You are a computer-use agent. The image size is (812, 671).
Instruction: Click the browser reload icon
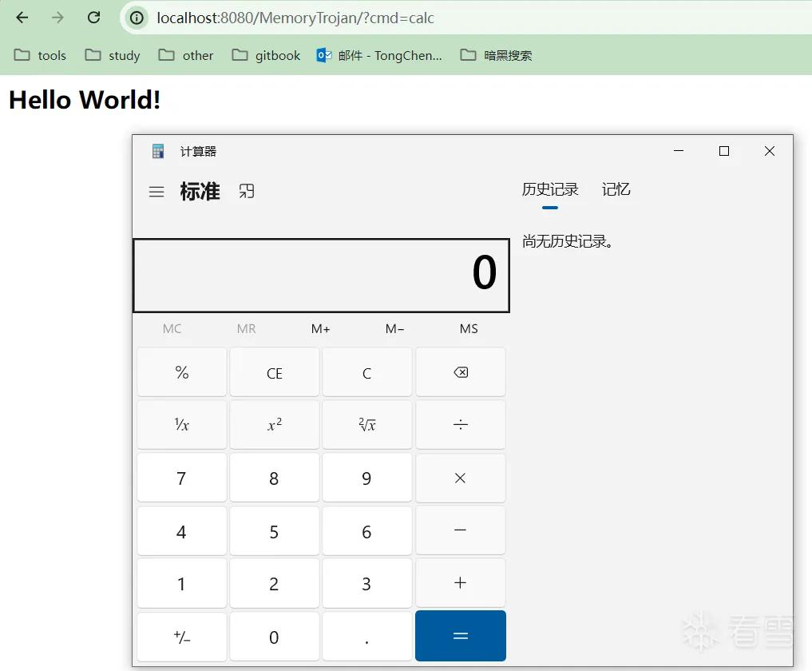click(93, 18)
